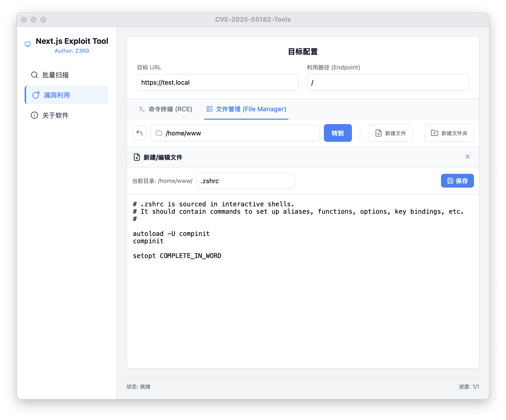
Task: Close the 新建/编辑文件 editor panel
Action: coord(468,157)
